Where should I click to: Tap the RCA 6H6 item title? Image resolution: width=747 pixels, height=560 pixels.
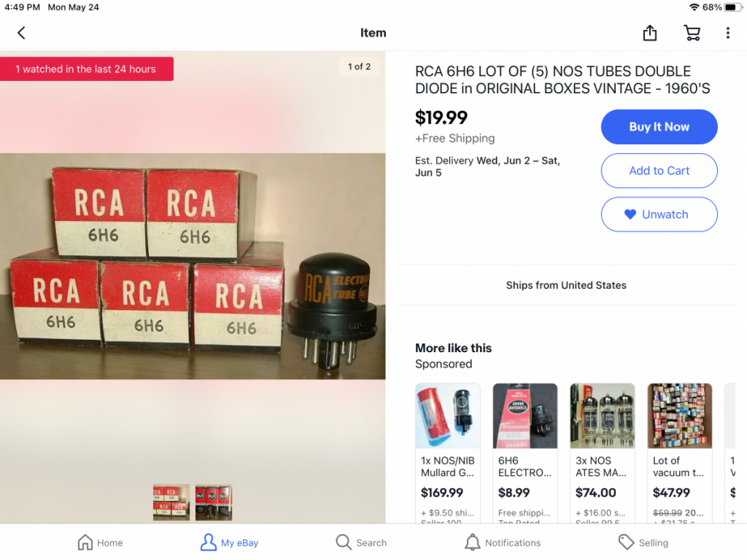pos(562,79)
